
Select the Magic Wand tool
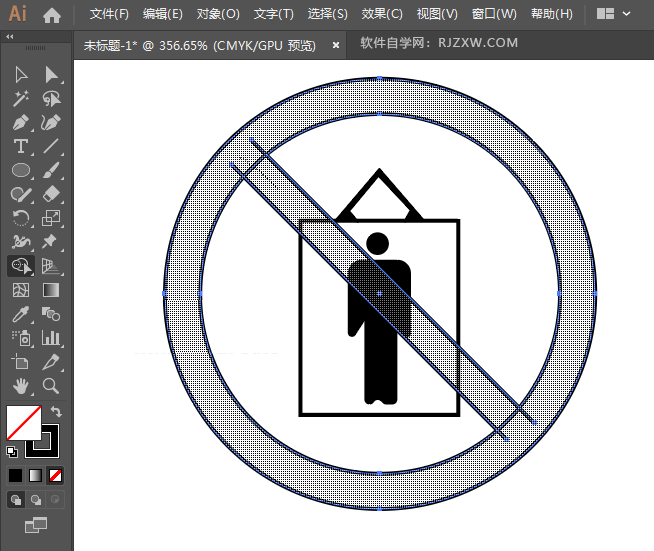coord(21,99)
